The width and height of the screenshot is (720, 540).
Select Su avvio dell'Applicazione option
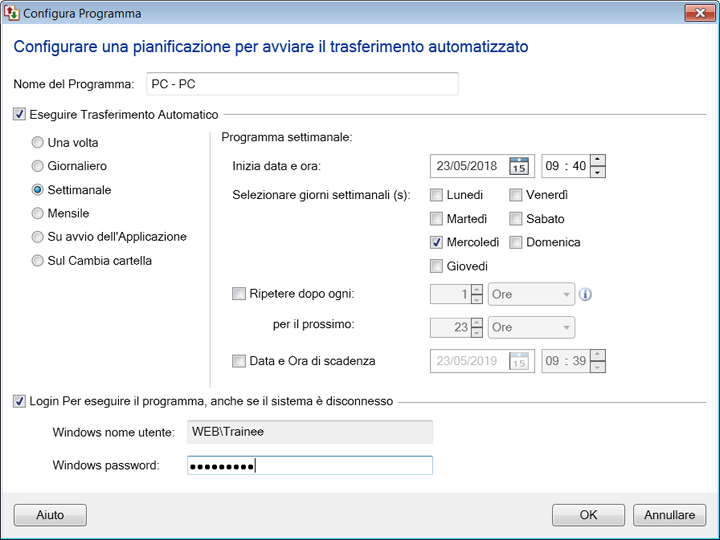38,237
